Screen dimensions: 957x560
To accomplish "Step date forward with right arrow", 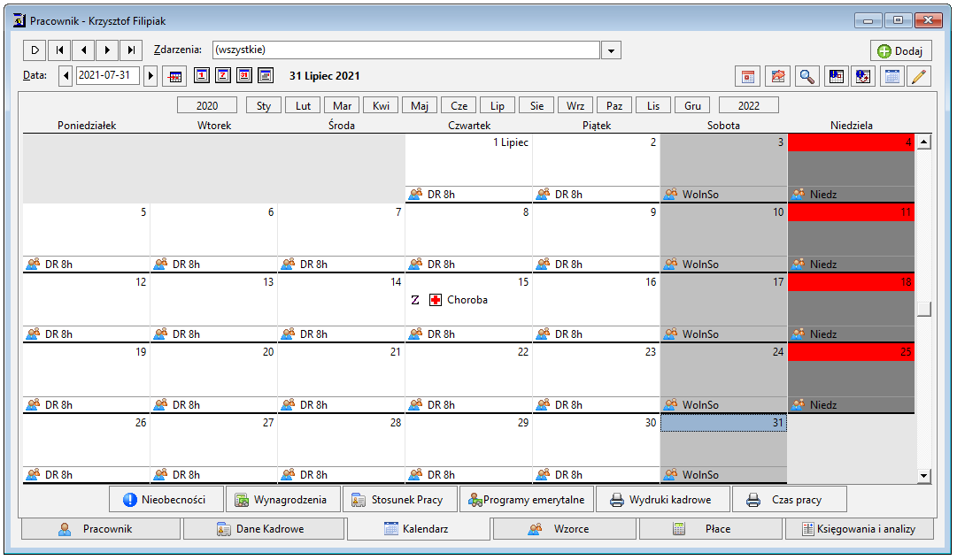I will click(x=150, y=76).
